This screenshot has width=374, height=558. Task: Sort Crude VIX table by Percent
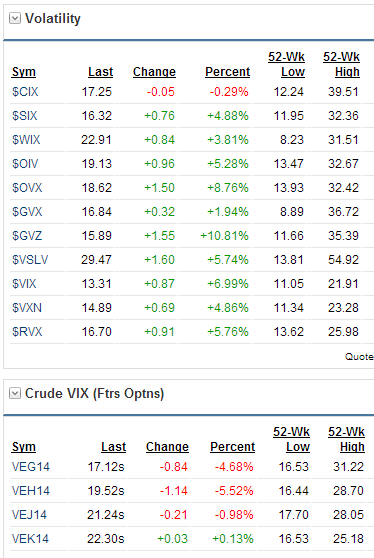coord(233,447)
